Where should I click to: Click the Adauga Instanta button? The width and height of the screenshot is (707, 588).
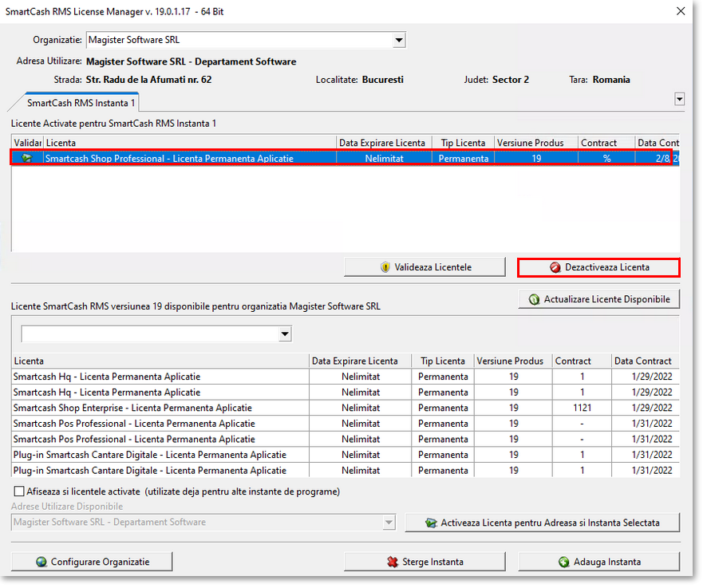click(598, 562)
